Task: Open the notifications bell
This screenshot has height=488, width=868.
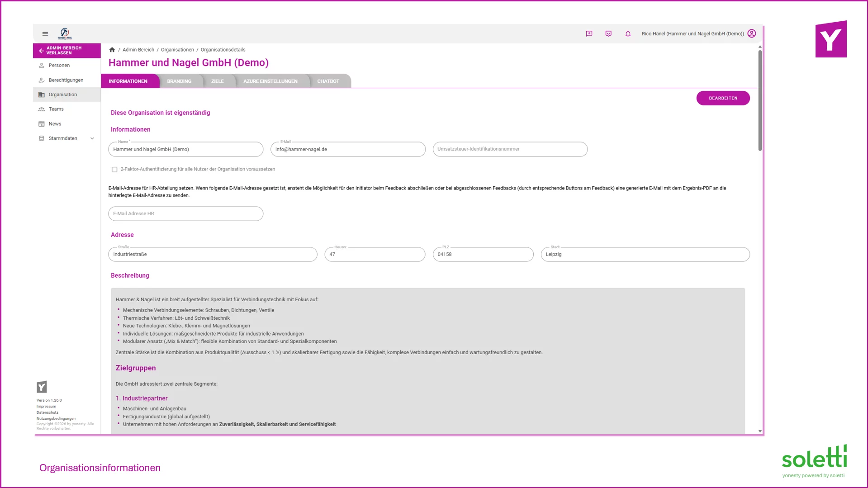Action: click(628, 33)
